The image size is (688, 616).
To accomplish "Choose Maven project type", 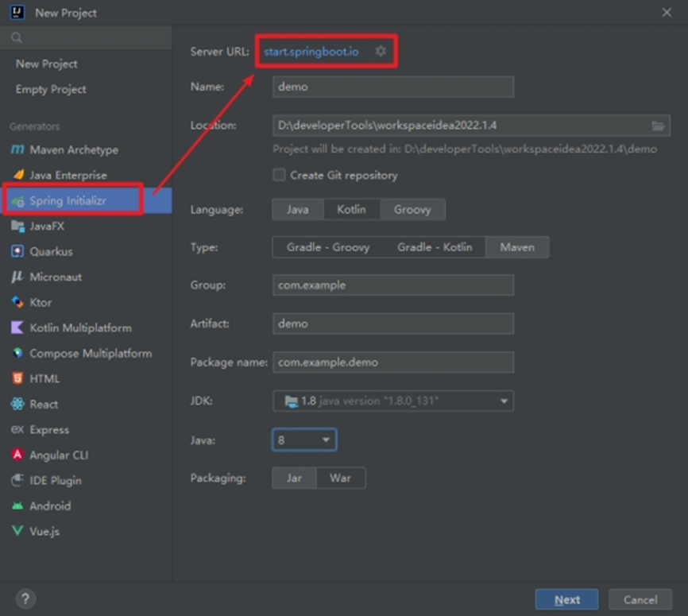I will click(517, 247).
